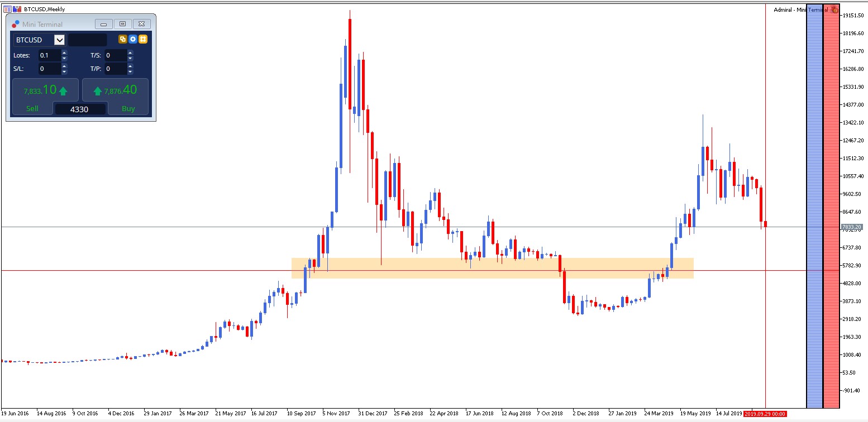Screen dimensions: 868x422
Task: Increase Lotes value with up arrow
Action: click(x=64, y=53)
